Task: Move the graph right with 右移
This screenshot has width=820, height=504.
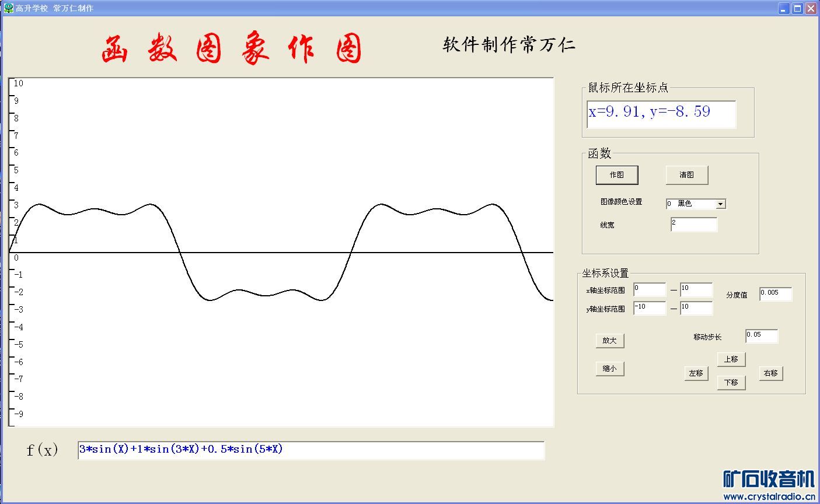Action: pos(771,373)
